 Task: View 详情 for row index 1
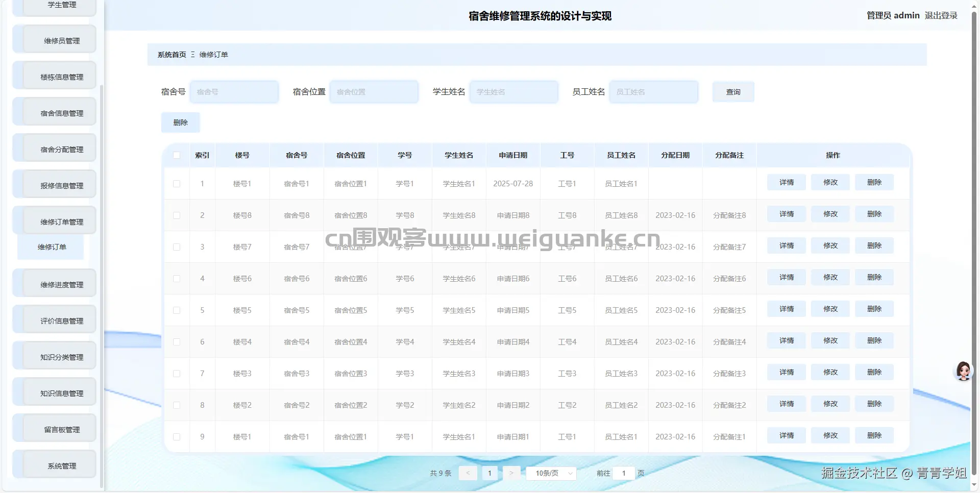pyautogui.click(x=787, y=182)
